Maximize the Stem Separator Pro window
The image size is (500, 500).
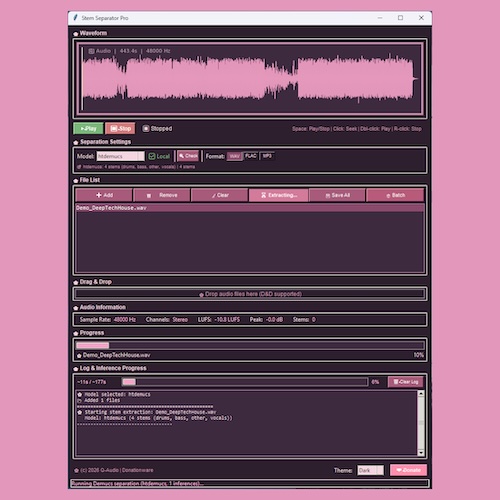[400, 18]
